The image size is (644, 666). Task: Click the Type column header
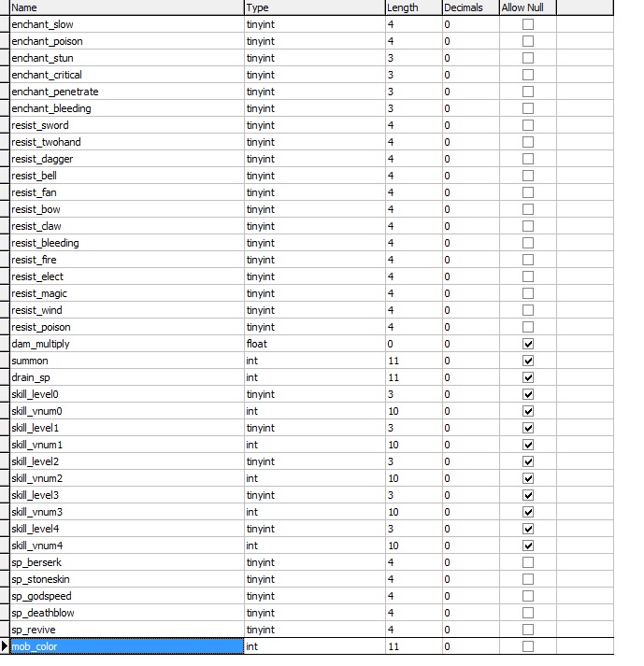pos(315,7)
